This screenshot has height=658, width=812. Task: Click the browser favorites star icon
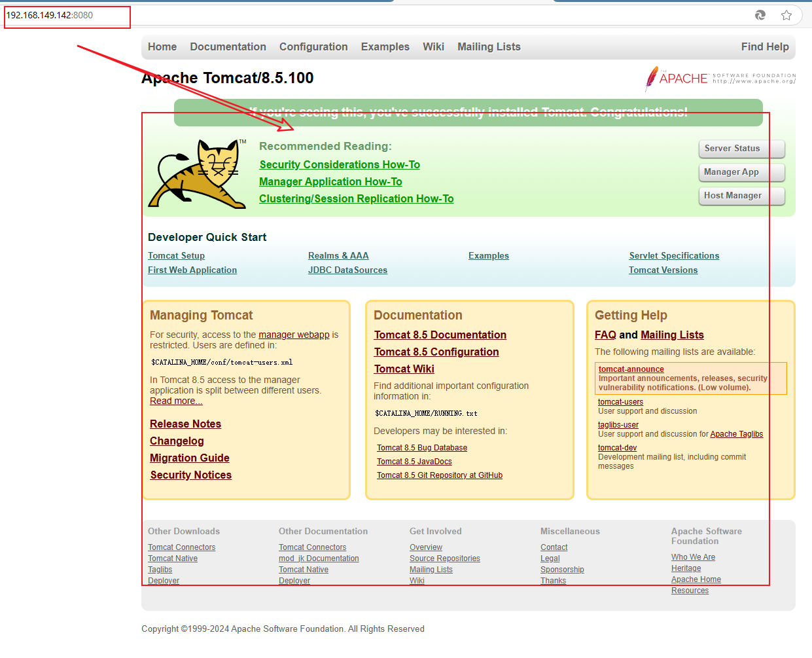pyautogui.click(x=786, y=15)
